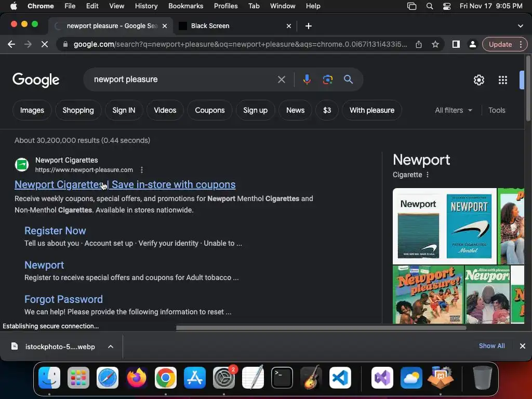The image size is (532, 399).
Task: Close the downloads bar
Action: 523,346
